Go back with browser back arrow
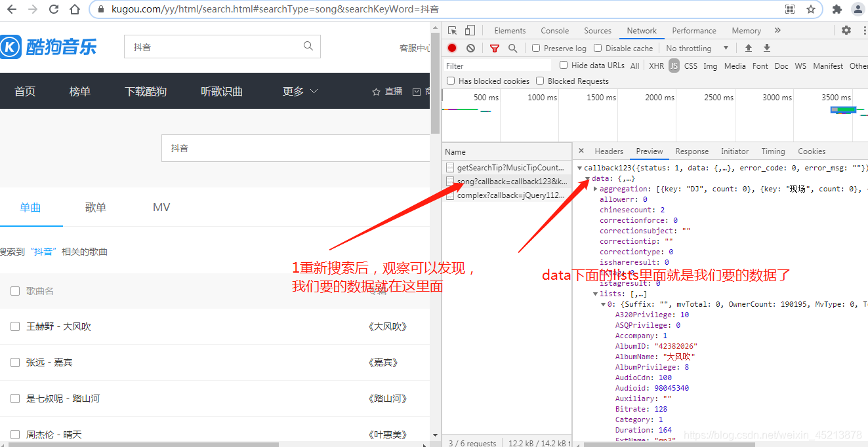The width and height of the screenshot is (868, 447). tap(12, 9)
